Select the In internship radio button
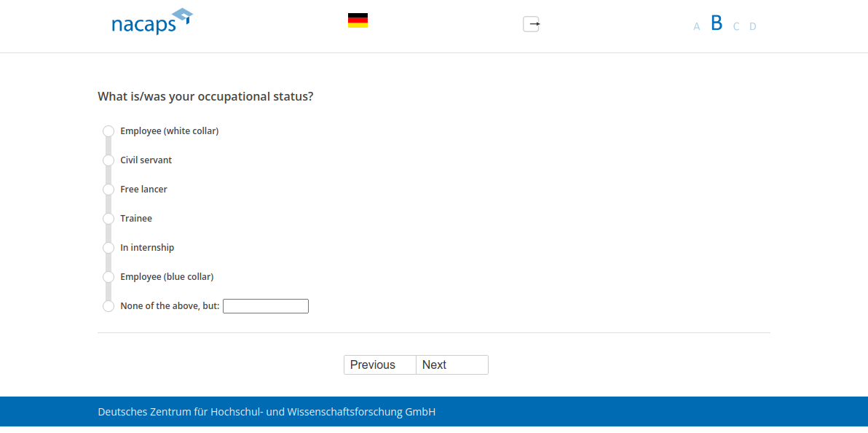This screenshot has width=868, height=433. tap(108, 248)
